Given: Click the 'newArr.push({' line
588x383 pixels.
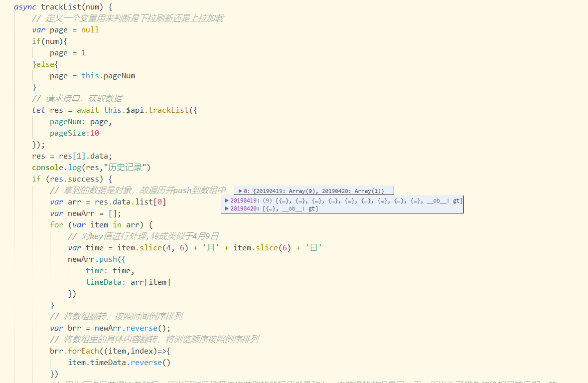Looking at the screenshot, I should pos(97,259).
